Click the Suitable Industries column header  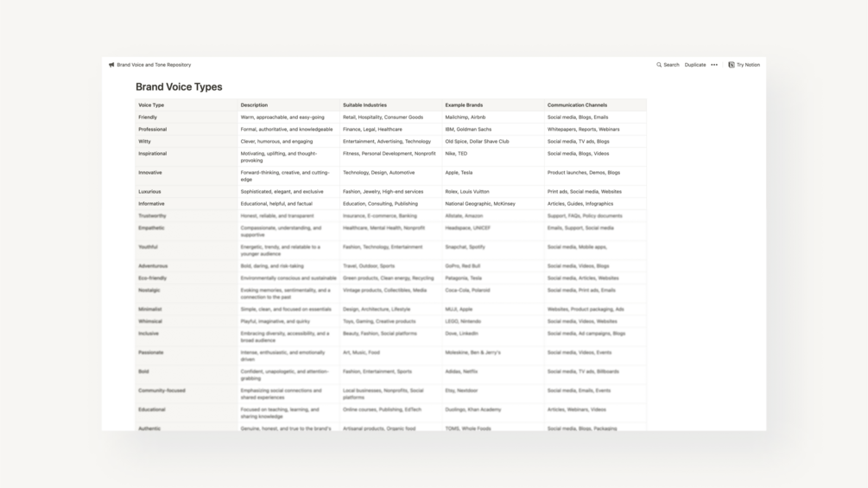point(391,105)
